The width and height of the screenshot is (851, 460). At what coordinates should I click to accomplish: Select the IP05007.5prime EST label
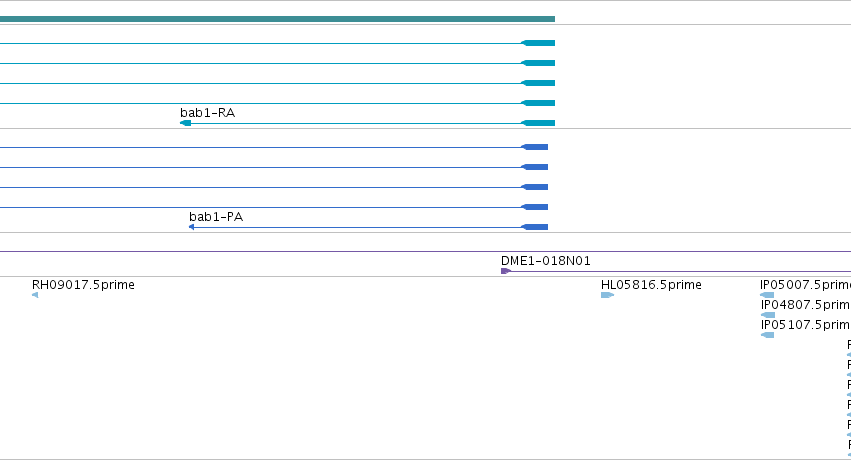coord(805,285)
